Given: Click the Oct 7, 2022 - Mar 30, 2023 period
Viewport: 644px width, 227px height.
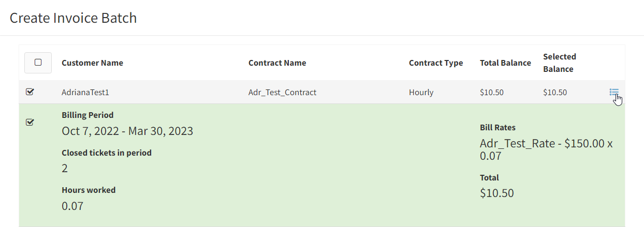Looking at the screenshot, I should tap(127, 131).
